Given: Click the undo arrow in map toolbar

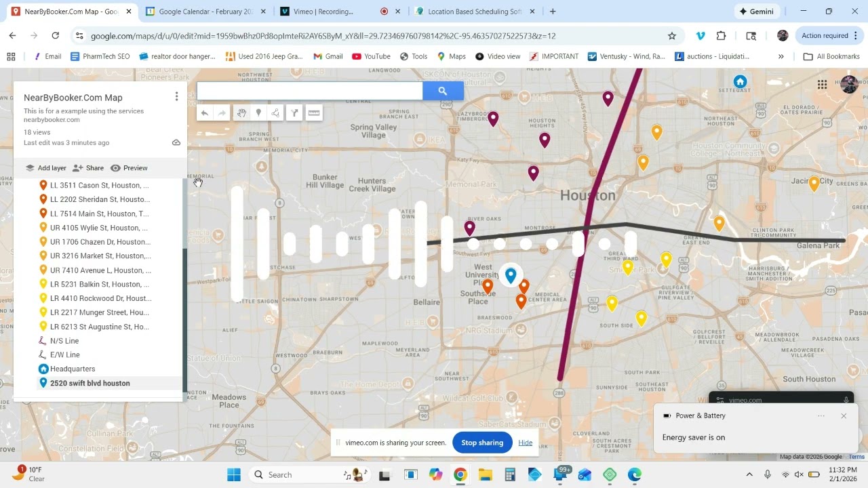Looking at the screenshot, I should pyautogui.click(x=204, y=113).
